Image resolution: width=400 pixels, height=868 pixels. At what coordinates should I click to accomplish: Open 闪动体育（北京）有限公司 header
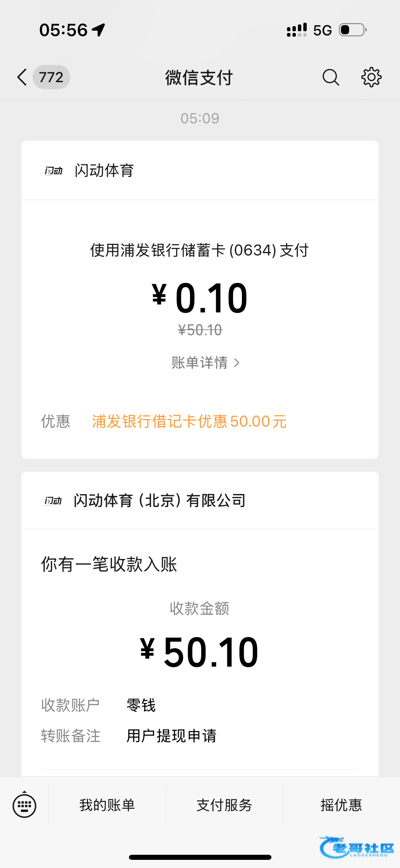coord(159,501)
